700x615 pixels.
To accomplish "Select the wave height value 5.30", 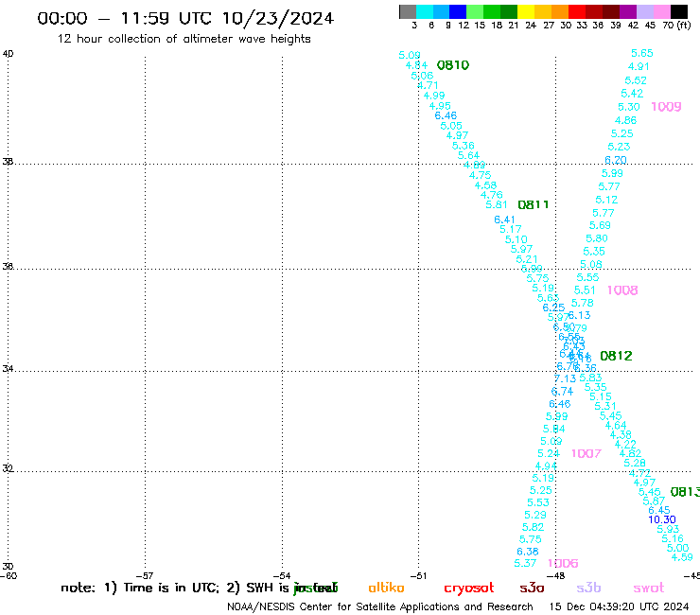I will 628,107.
